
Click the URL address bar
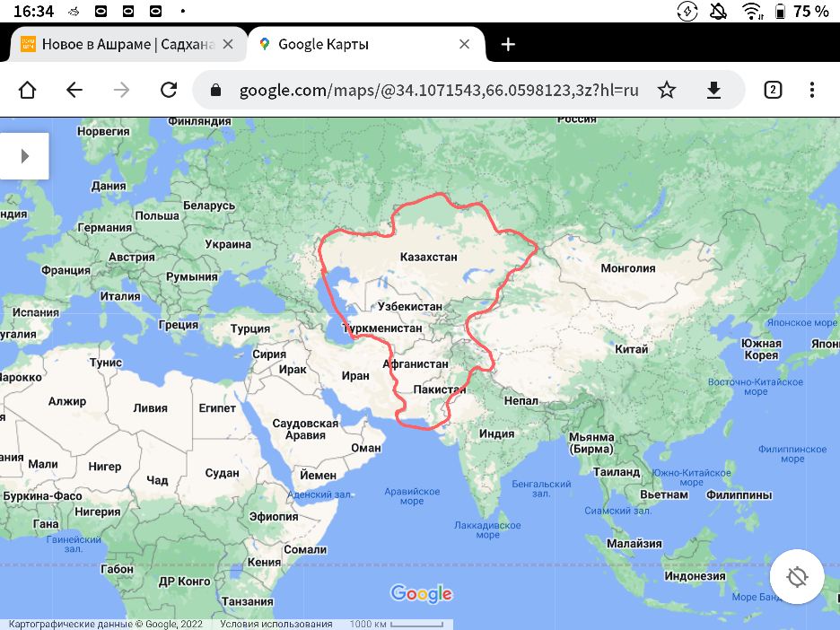[438, 90]
